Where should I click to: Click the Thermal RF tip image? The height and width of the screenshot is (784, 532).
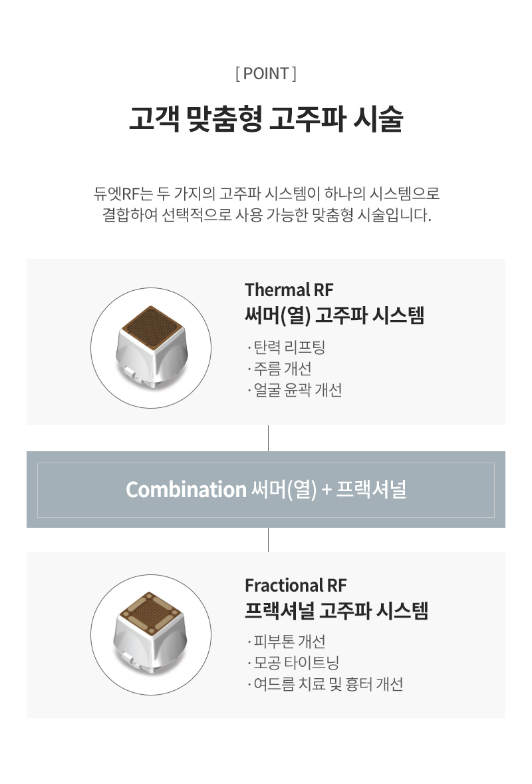point(151,347)
